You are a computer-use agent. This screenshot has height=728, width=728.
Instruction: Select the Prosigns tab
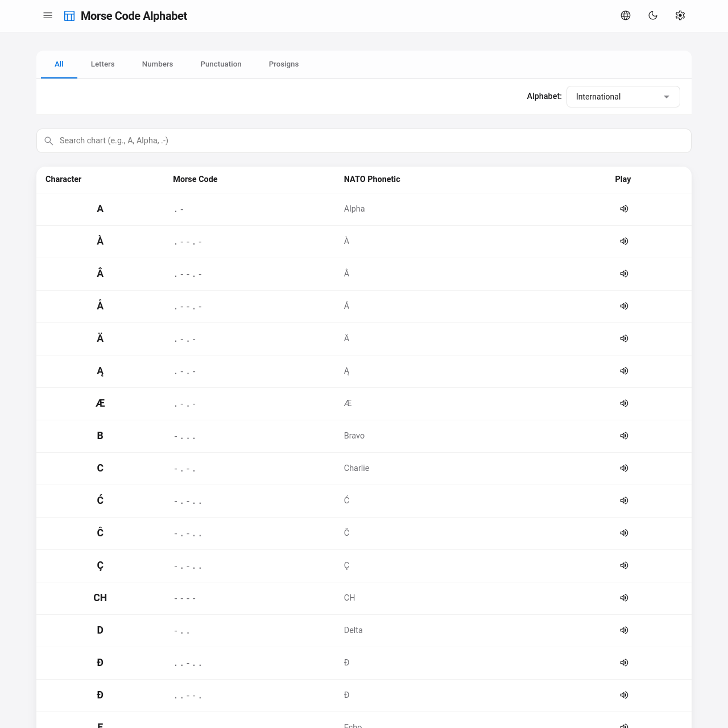pyautogui.click(x=284, y=64)
